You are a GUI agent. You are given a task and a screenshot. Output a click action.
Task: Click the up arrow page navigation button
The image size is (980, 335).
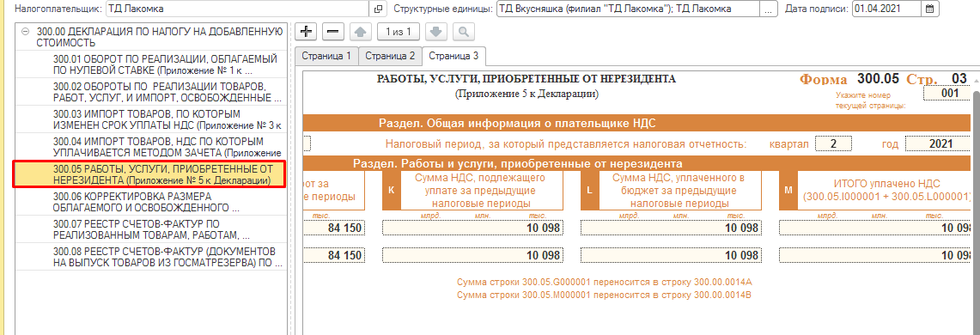tap(362, 31)
